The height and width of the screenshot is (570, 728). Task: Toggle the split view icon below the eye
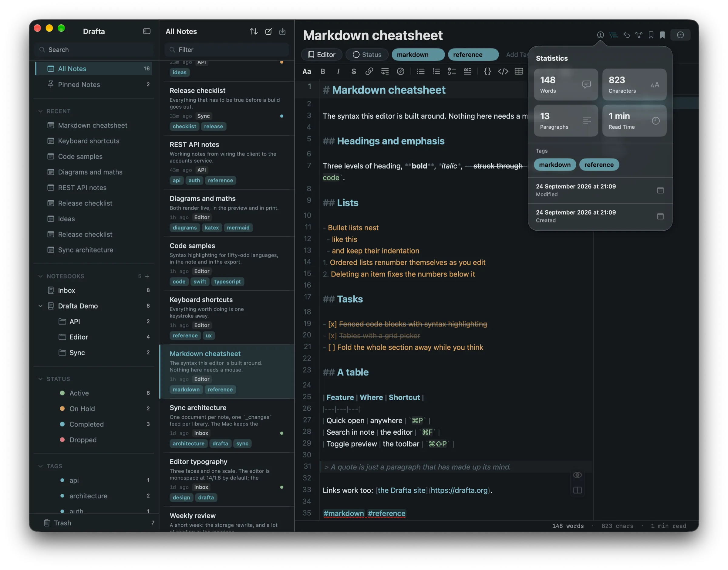point(578,490)
